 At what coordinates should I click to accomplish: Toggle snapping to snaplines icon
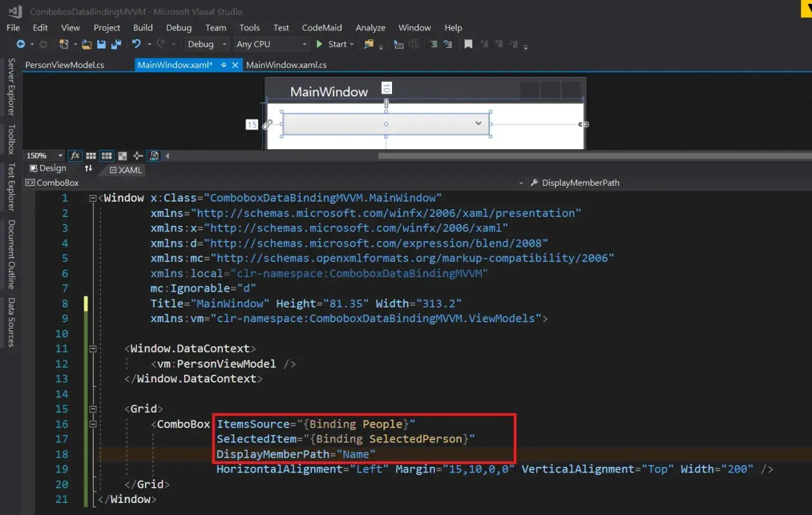click(x=138, y=156)
